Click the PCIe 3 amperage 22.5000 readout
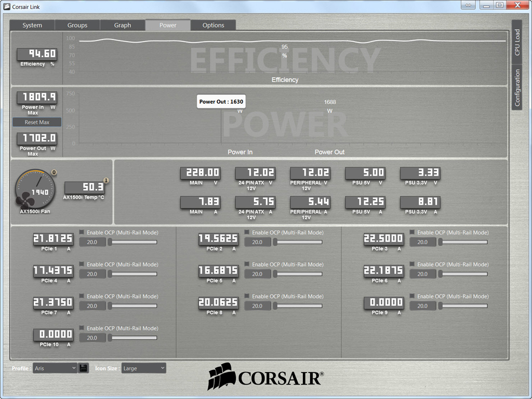532x399 pixels. click(x=384, y=239)
